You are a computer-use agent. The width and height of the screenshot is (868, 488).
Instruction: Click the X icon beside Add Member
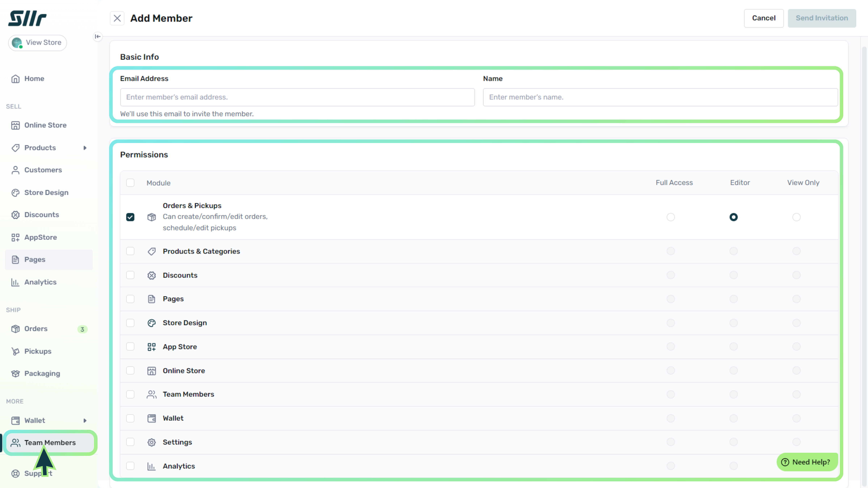coord(117,18)
